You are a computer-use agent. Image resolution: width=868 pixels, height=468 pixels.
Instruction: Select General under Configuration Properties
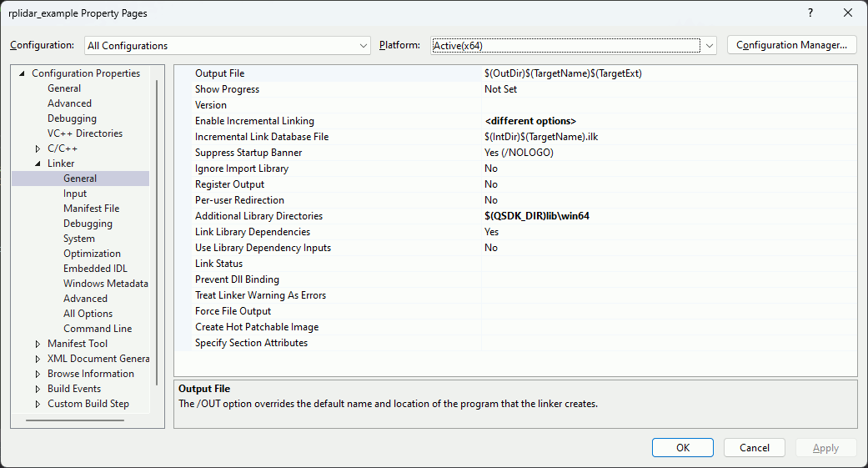point(64,88)
